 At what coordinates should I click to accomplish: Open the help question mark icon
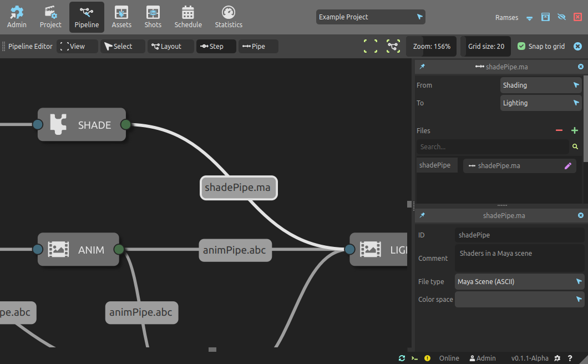(x=570, y=358)
